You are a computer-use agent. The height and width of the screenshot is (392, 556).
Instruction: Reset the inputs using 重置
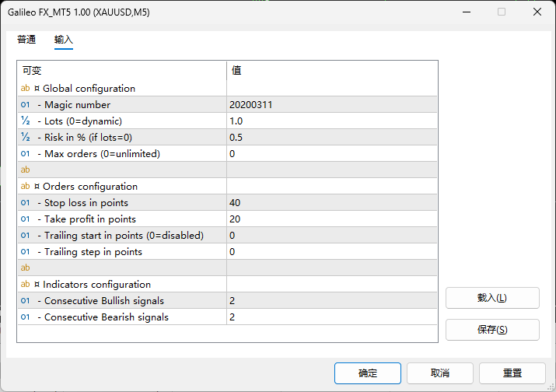pyautogui.click(x=512, y=373)
